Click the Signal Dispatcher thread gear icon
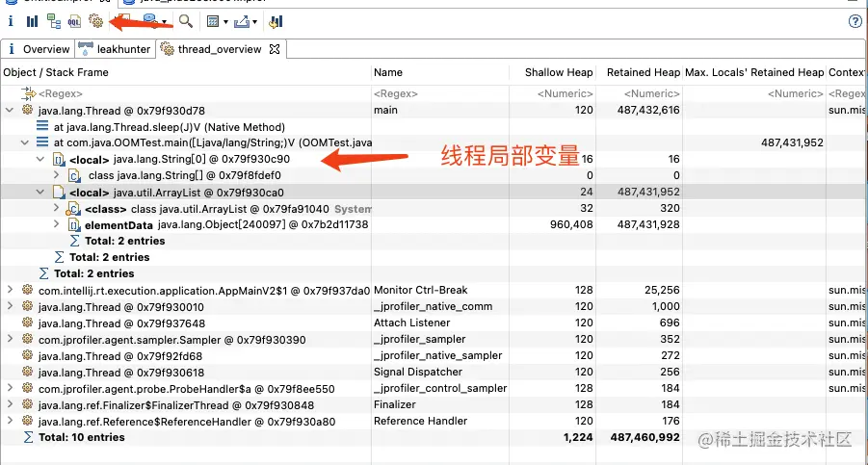The height and width of the screenshot is (465, 868). pyautogui.click(x=27, y=372)
